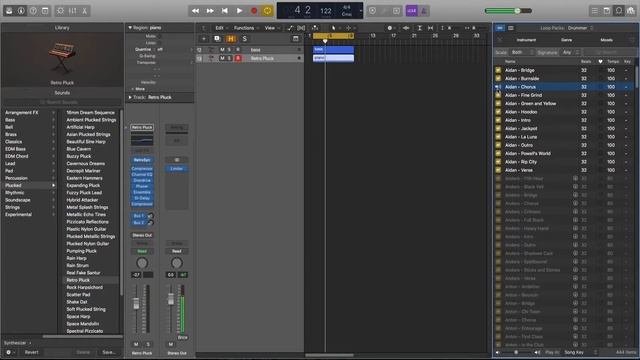
Task: Click the duplicate track icon
Action: tap(217, 39)
